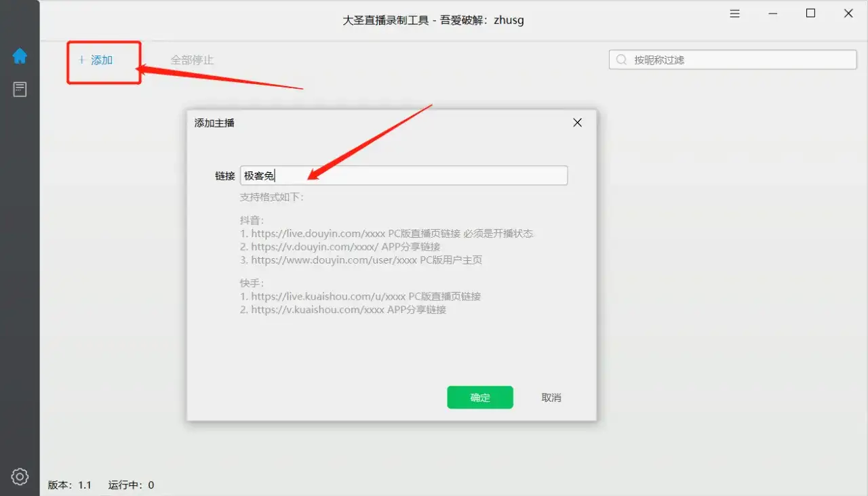Screen dimensions: 868x496
Task: Click the 快手 heading text
Action: click(x=252, y=283)
